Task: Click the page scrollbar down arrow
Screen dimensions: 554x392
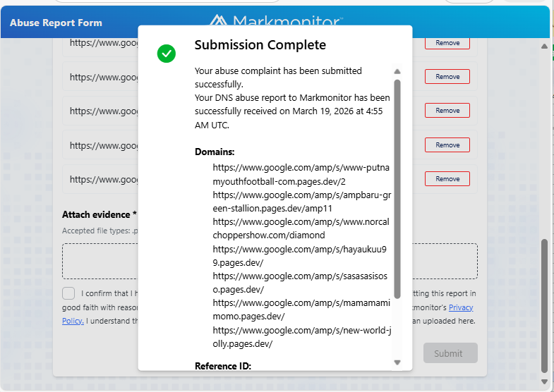Action: click(544, 381)
